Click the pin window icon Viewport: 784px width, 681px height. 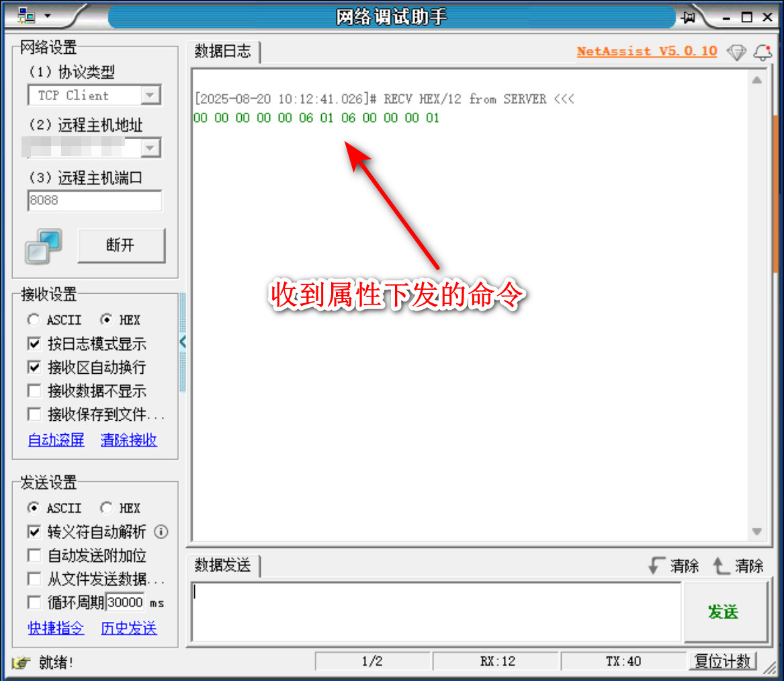[688, 17]
